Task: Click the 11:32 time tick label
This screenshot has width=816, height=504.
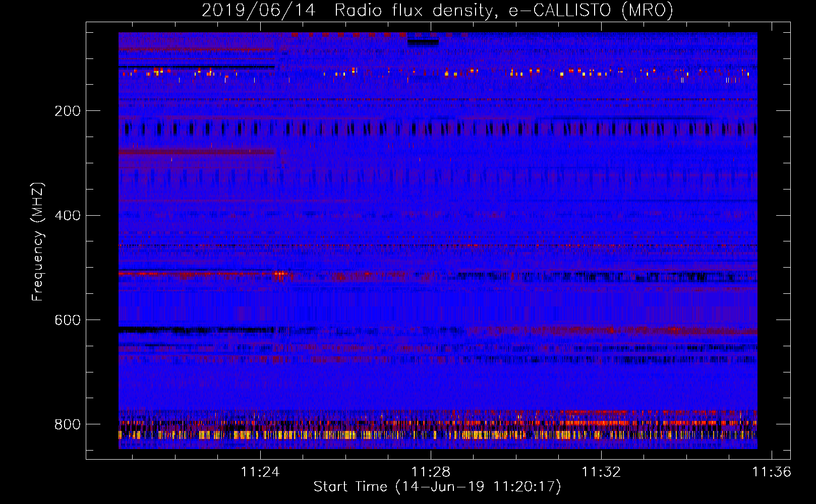Action: click(601, 472)
